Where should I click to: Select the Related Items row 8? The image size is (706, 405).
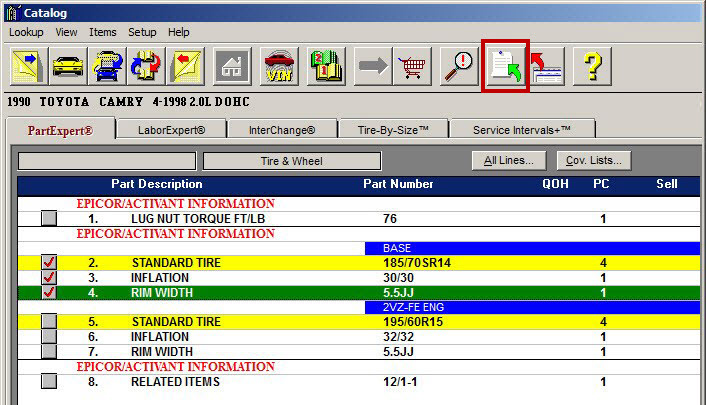175,382
